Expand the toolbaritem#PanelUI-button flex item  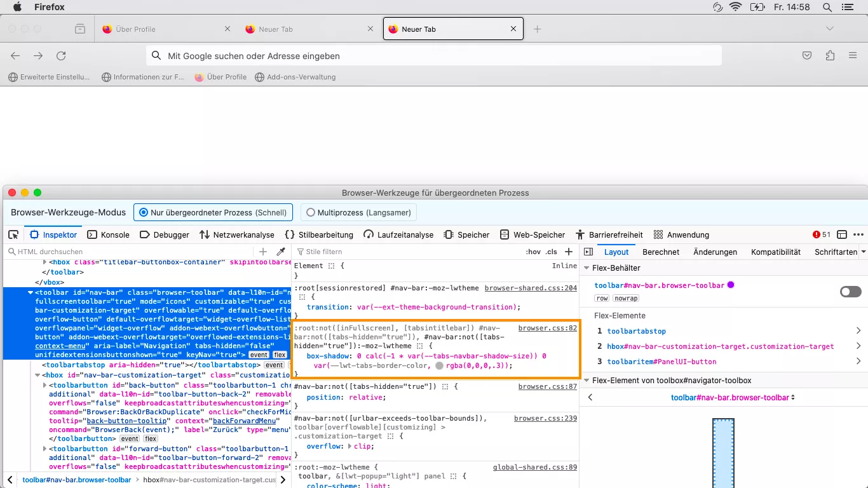(858, 362)
